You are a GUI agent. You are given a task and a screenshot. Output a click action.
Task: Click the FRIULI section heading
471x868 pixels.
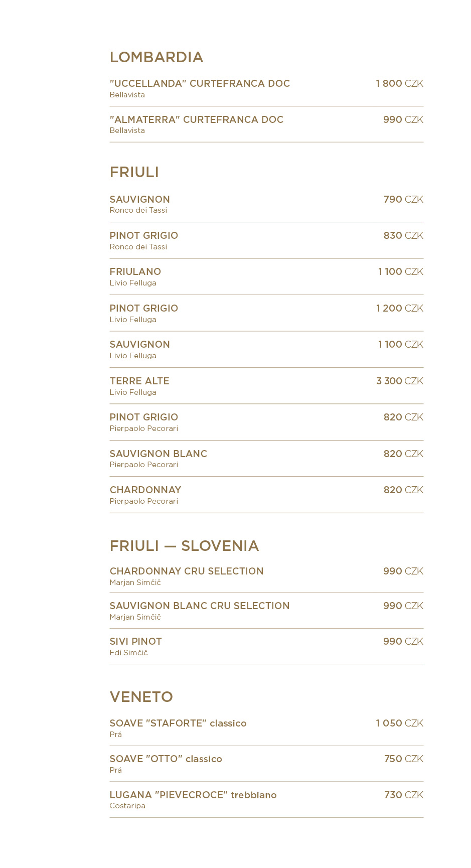134,172
